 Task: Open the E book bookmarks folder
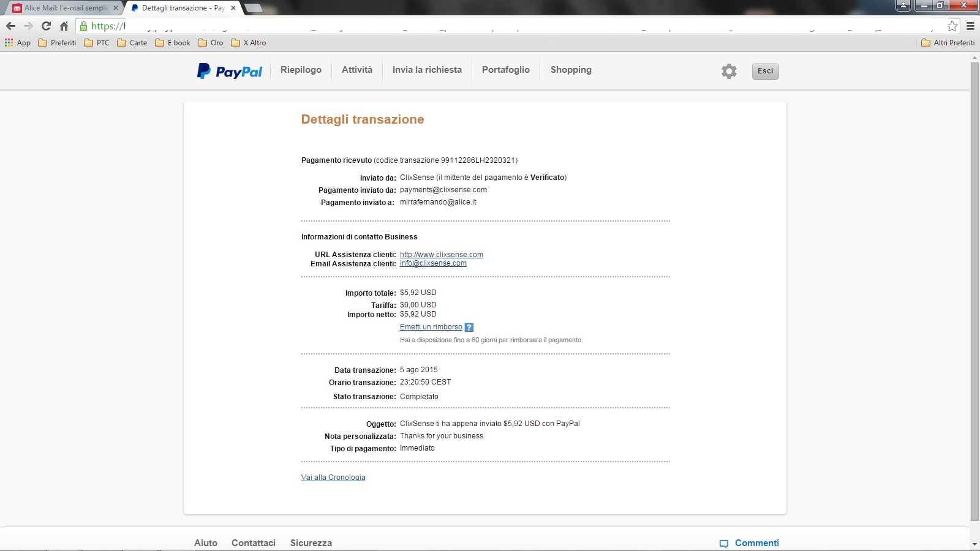click(x=173, y=43)
